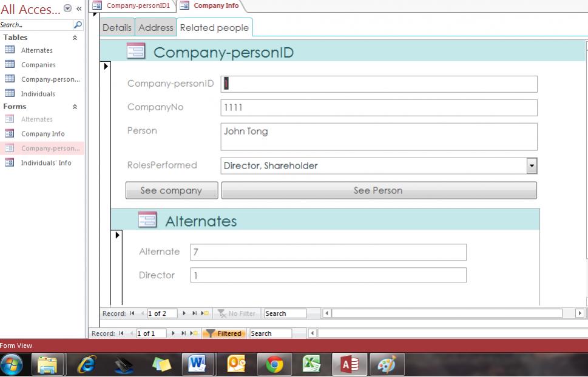Click subform horizontal scrollbar left arrow
Screen dimensions: 588x377
coord(326,313)
